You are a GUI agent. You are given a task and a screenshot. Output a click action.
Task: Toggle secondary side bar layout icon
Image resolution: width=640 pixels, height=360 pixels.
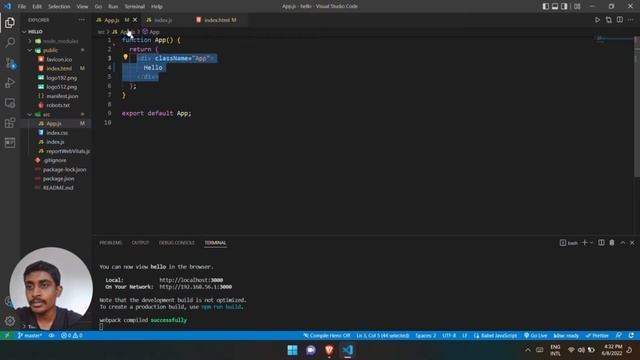coord(564,6)
